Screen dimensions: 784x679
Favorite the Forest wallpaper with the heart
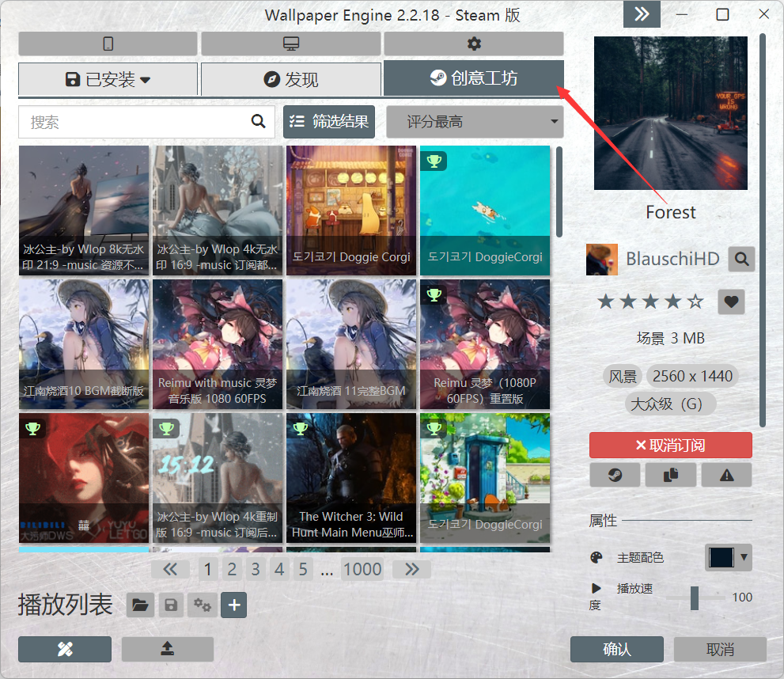coord(730,302)
